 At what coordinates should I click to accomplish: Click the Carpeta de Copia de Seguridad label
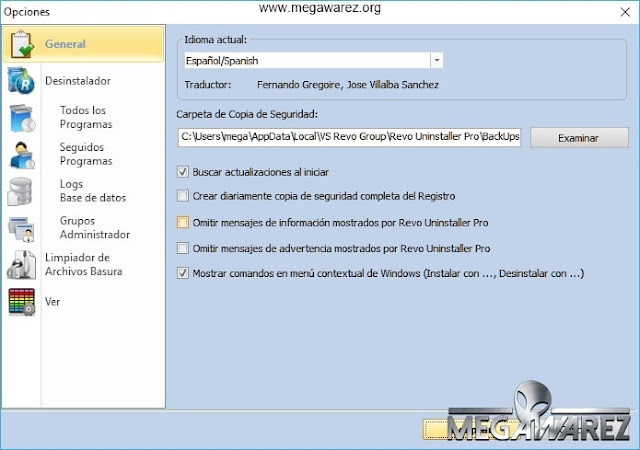(247, 114)
